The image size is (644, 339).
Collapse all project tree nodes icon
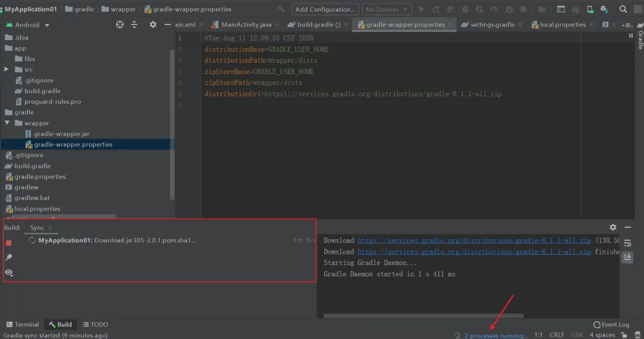pos(134,24)
